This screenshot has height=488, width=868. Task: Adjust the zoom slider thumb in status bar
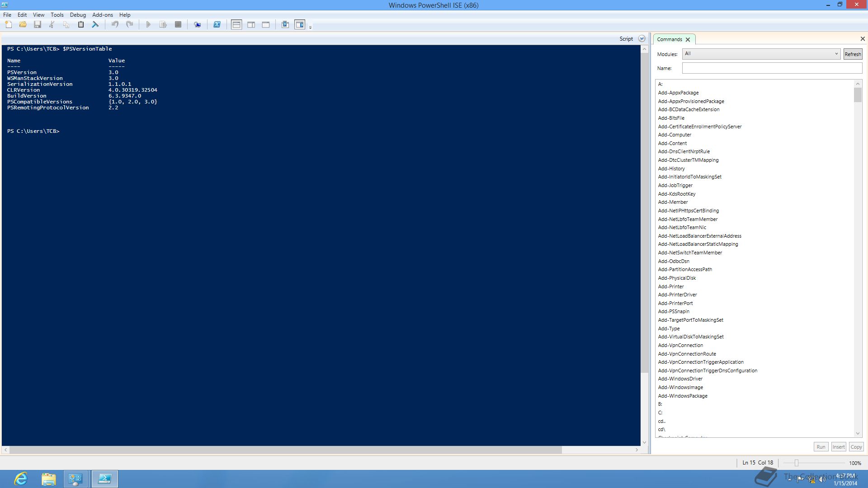tap(797, 463)
